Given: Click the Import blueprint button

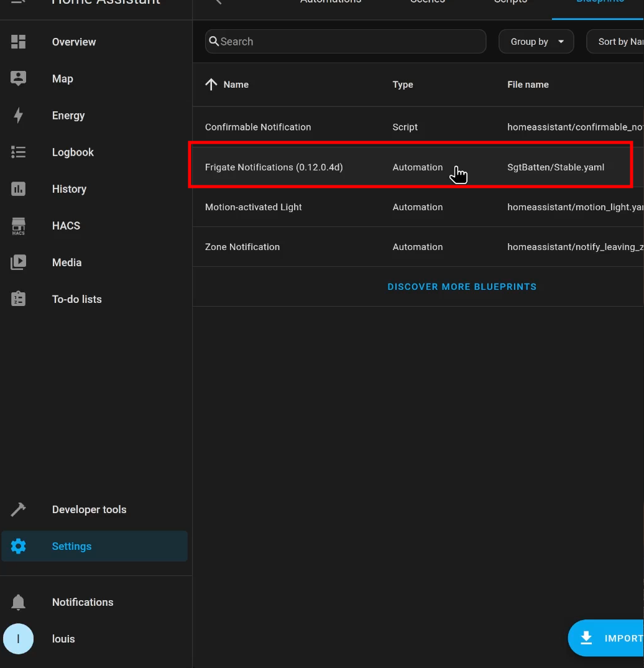Looking at the screenshot, I should (606, 638).
